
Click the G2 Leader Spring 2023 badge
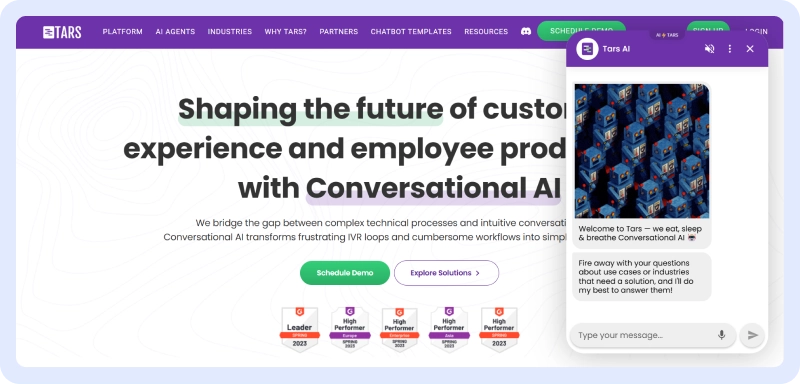click(300, 329)
